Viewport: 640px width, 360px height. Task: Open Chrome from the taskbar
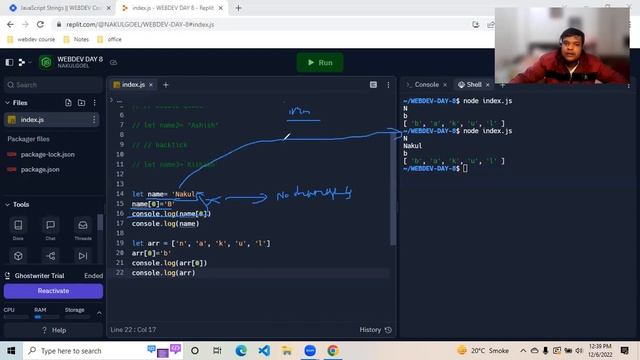tap(333, 351)
